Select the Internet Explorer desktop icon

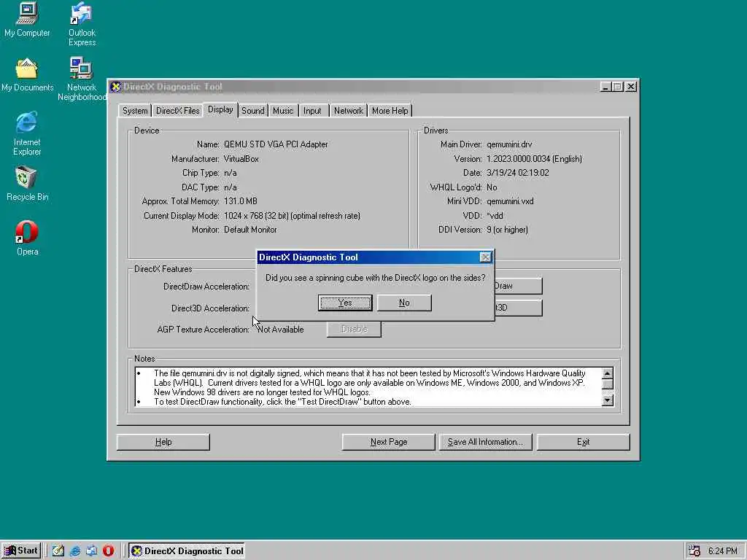coord(27,133)
